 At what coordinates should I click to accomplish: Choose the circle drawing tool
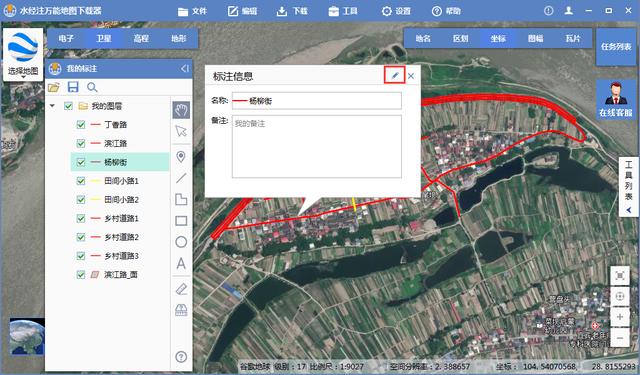click(181, 242)
